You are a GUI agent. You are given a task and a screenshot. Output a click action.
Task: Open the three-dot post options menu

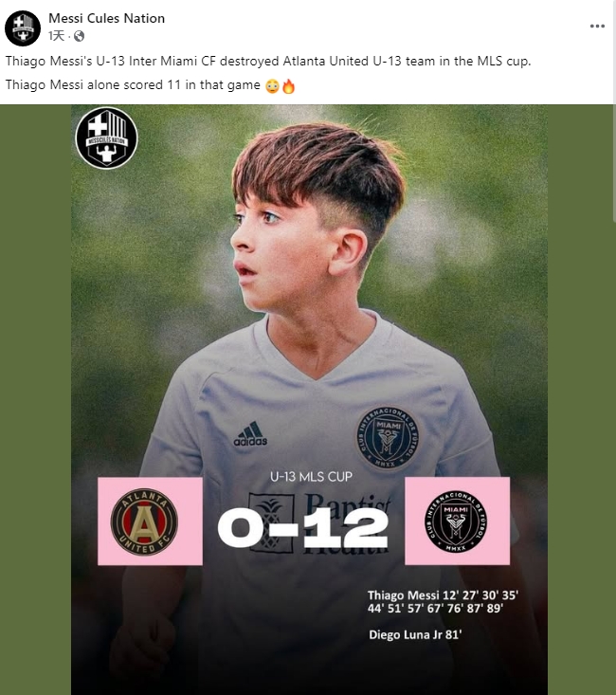597,27
